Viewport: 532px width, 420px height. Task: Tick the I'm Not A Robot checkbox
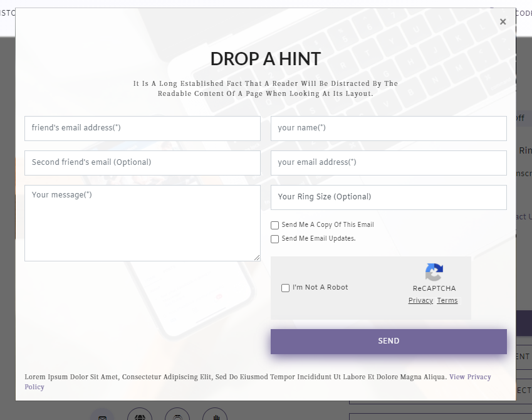[286, 288]
